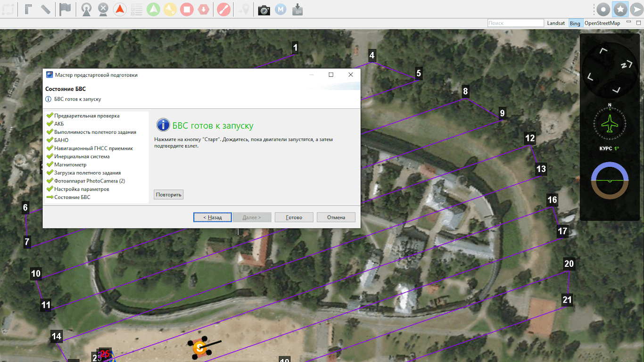Click into the Поиск search field
Image resolution: width=644 pixels, height=362 pixels.
(515, 23)
